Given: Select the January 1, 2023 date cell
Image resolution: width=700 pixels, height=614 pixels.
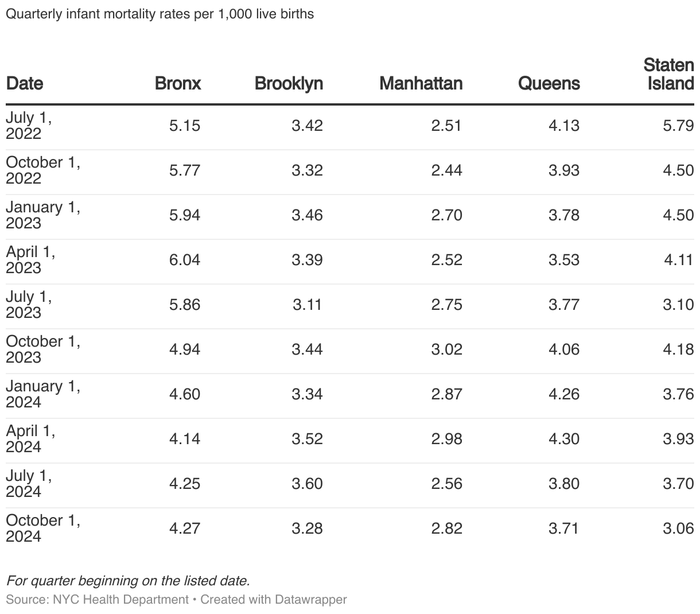Looking at the screenshot, I should click(43, 215).
